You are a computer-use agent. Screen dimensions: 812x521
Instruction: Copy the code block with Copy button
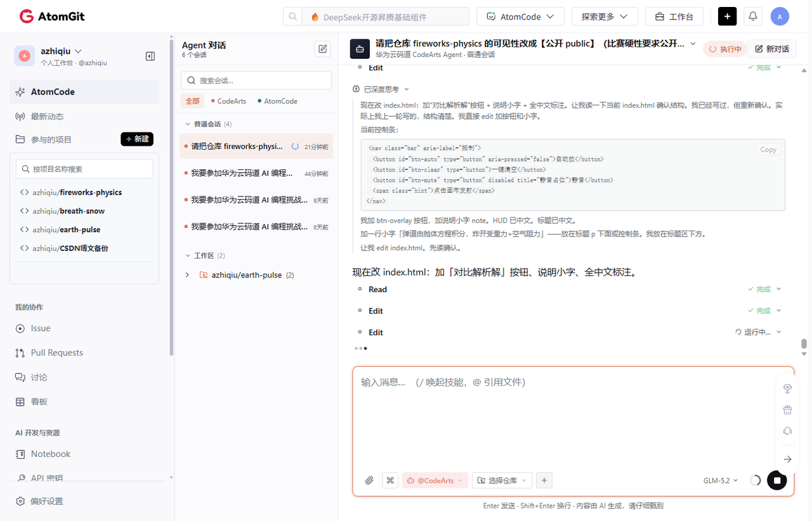click(x=768, y=150)
